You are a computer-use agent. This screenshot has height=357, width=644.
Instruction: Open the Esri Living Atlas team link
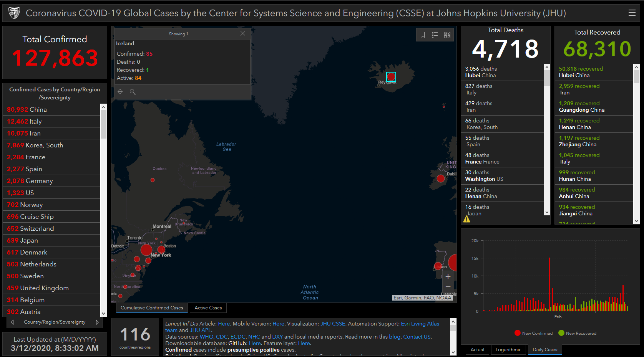point(420,324)
